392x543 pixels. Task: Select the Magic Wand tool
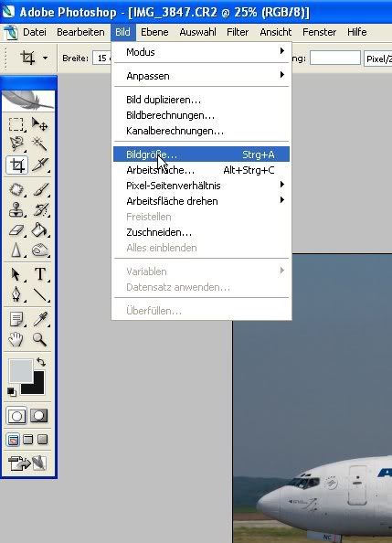click(39, 144)
